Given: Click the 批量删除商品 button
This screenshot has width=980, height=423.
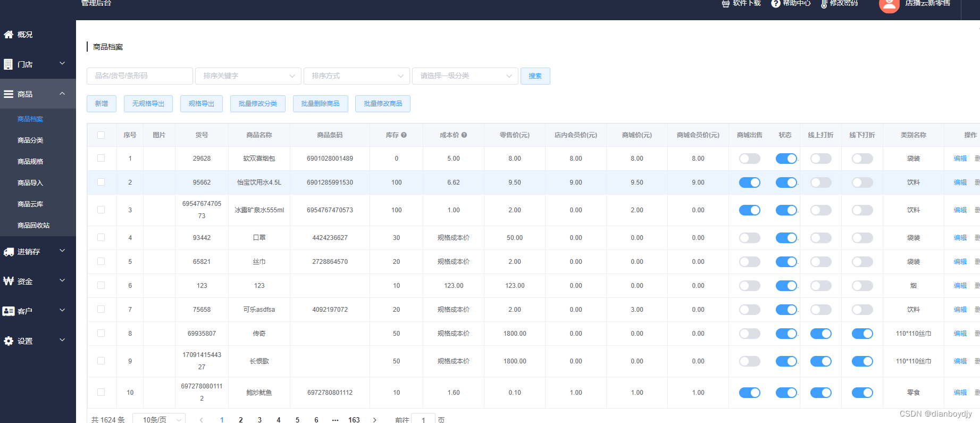Looking at the screenshot, I should point(321,104).
